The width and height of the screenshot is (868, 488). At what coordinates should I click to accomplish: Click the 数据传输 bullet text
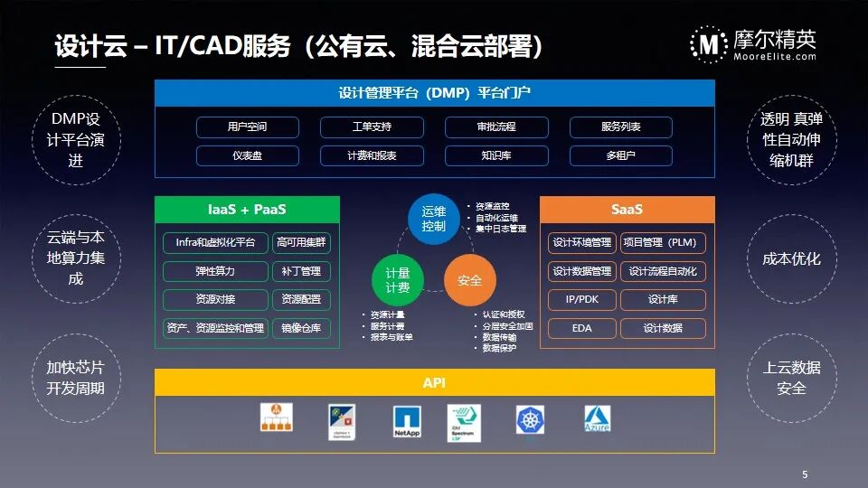(x=499, y=337)
